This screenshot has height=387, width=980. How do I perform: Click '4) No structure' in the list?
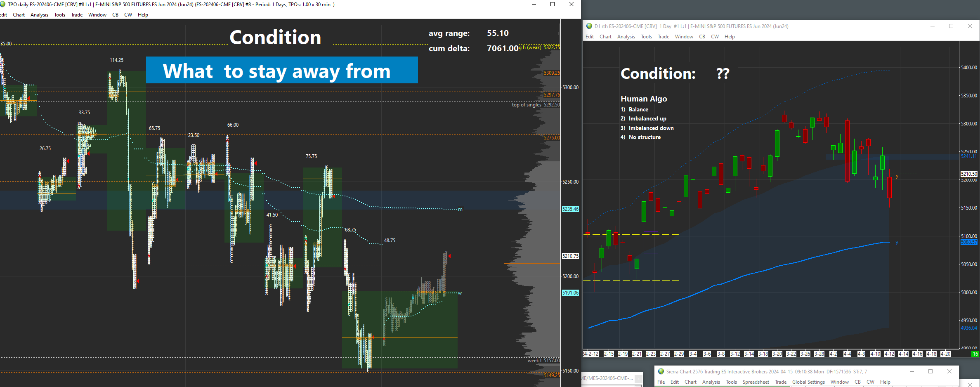640,137
